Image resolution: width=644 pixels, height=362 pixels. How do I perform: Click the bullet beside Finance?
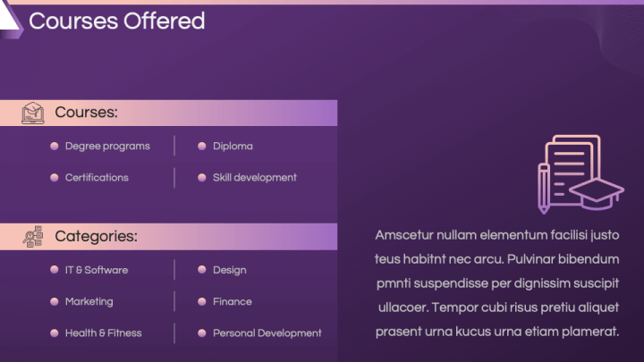point(201,302)
